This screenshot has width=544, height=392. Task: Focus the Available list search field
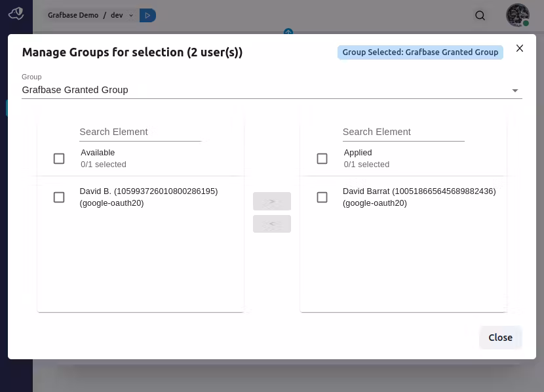click(140, 132)
